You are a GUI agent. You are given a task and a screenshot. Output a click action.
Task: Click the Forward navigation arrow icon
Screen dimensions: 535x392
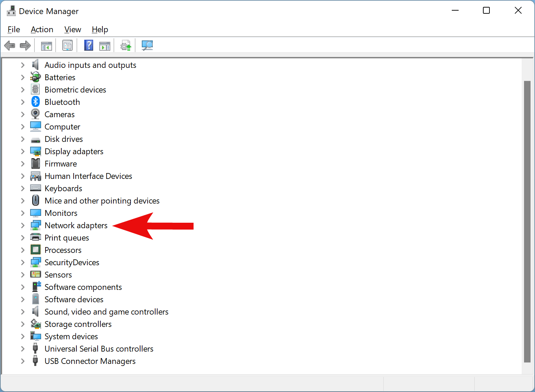pos(25,45)
